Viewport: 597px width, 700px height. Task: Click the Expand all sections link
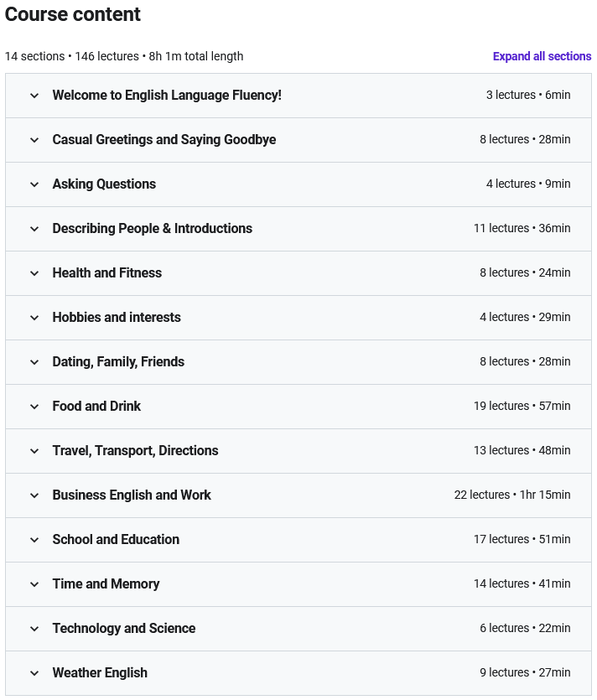pos(542,56)
